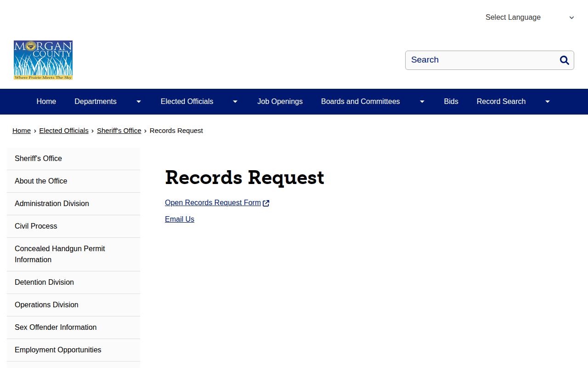Open the Departments menu item
The height and width of the screenshot is (368, 588).
coord(96,102)
